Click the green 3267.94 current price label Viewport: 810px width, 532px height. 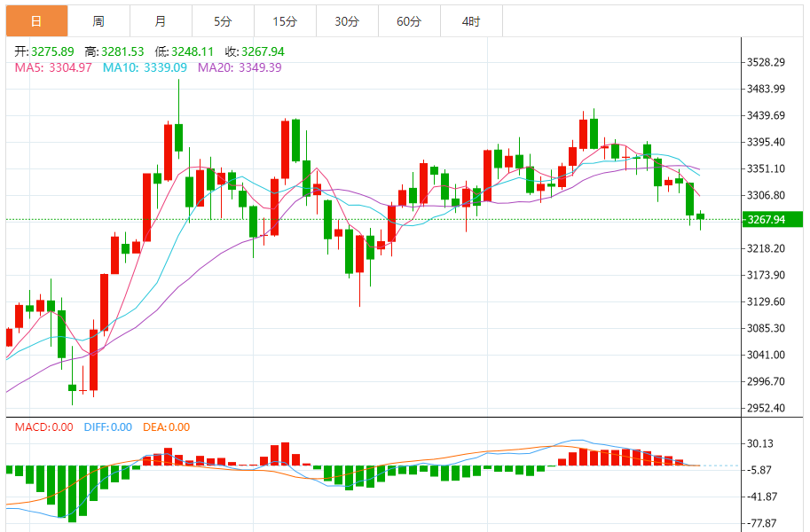[x=772, y=220]
